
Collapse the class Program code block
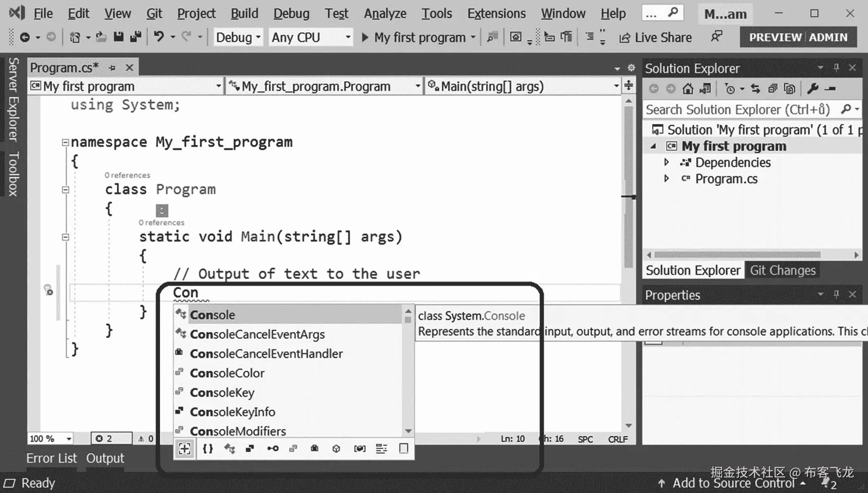[65, 190]
